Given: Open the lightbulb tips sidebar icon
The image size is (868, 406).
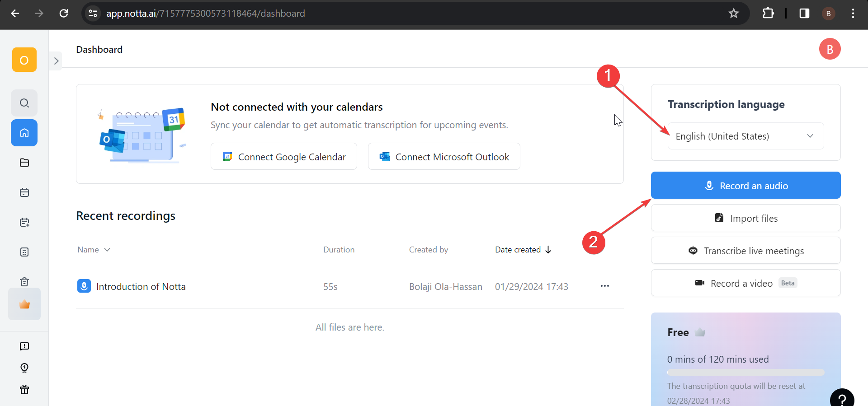Looking at the screenshot, I should [x=24, y=368].
